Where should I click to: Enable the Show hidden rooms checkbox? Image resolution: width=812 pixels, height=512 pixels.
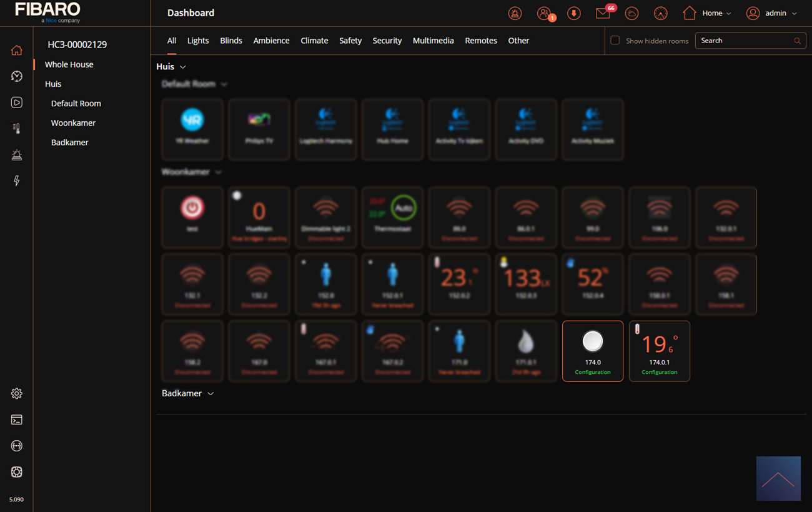[615, 41]
